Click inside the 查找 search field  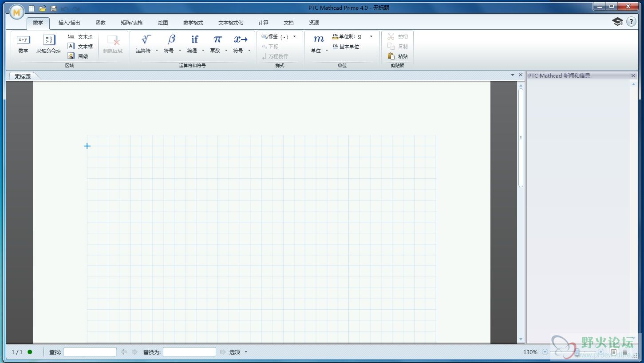pos(90,352)
